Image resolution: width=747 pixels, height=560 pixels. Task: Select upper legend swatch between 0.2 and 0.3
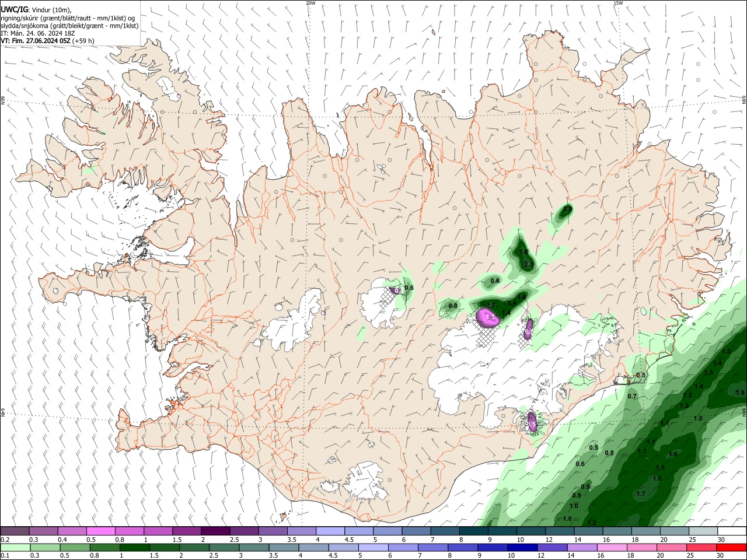point(15,531)
